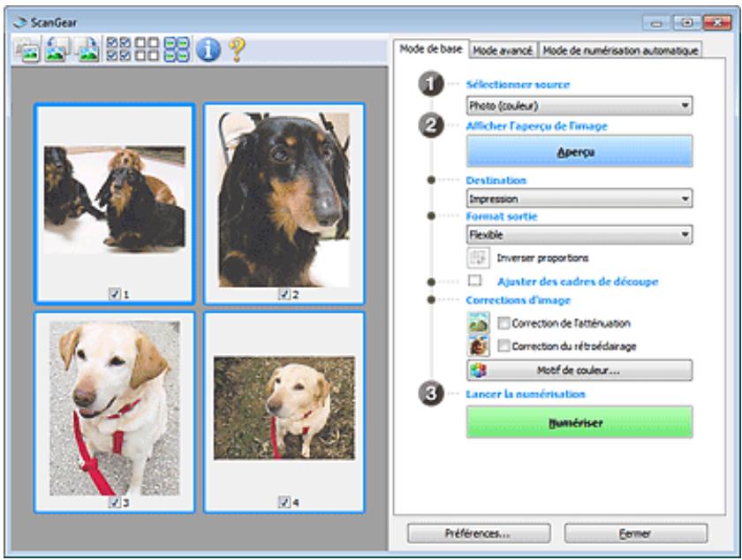Click the Fermer button
Screen dimensions: 742x560
click(635, 534)
